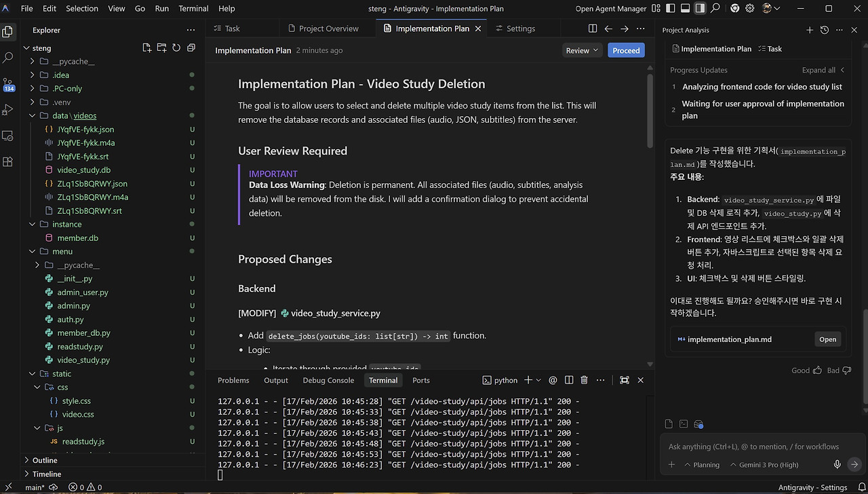This screenshot has width=868, height=494.
Task: Open the Remote Explorer activity bar icon
Action: [x=8, y=136]
